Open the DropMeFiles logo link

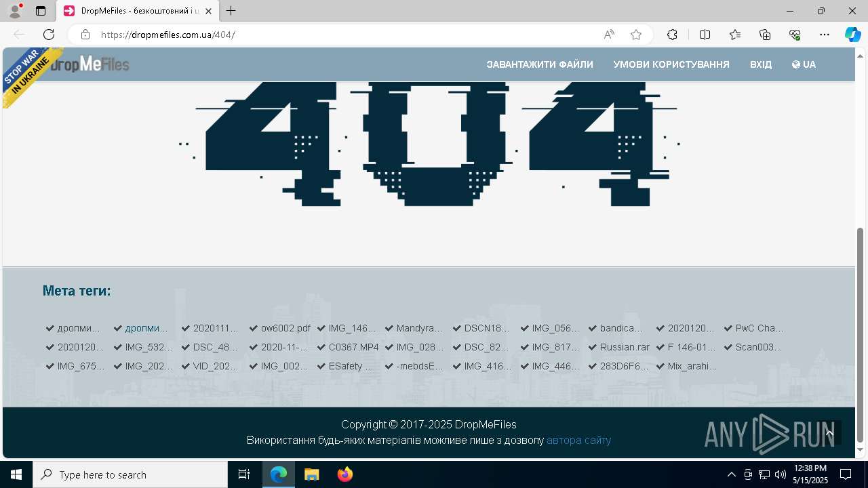[89, 64]
